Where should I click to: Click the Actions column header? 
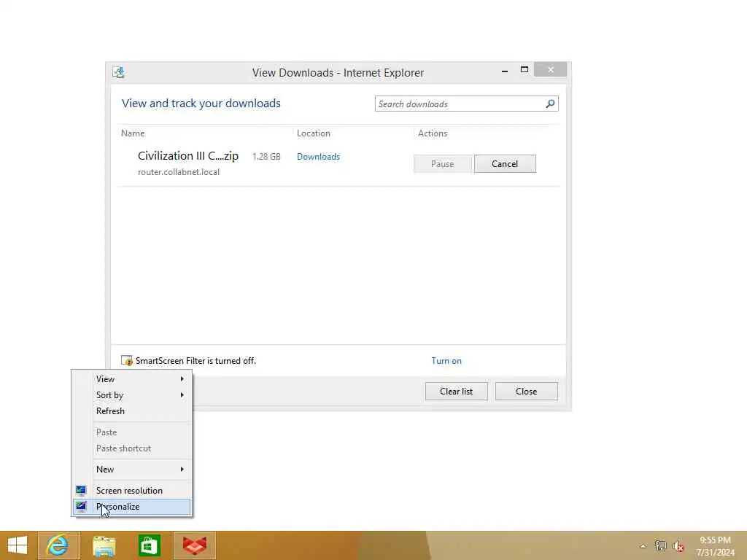point(433,133)
